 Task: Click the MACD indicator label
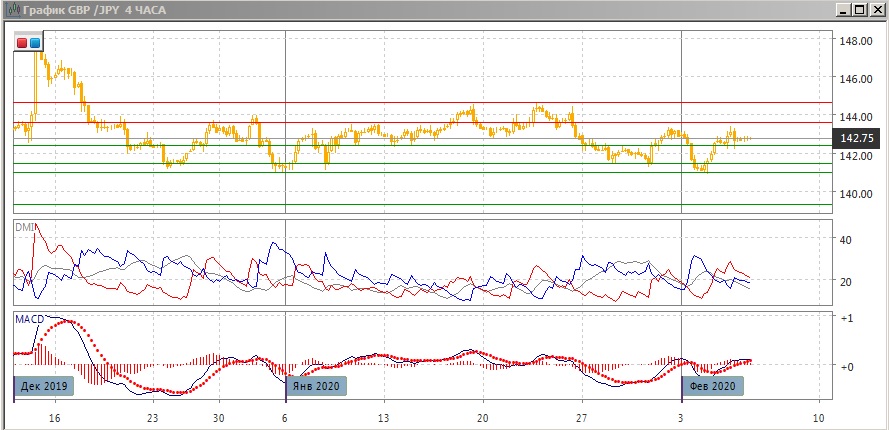point(28,319)
